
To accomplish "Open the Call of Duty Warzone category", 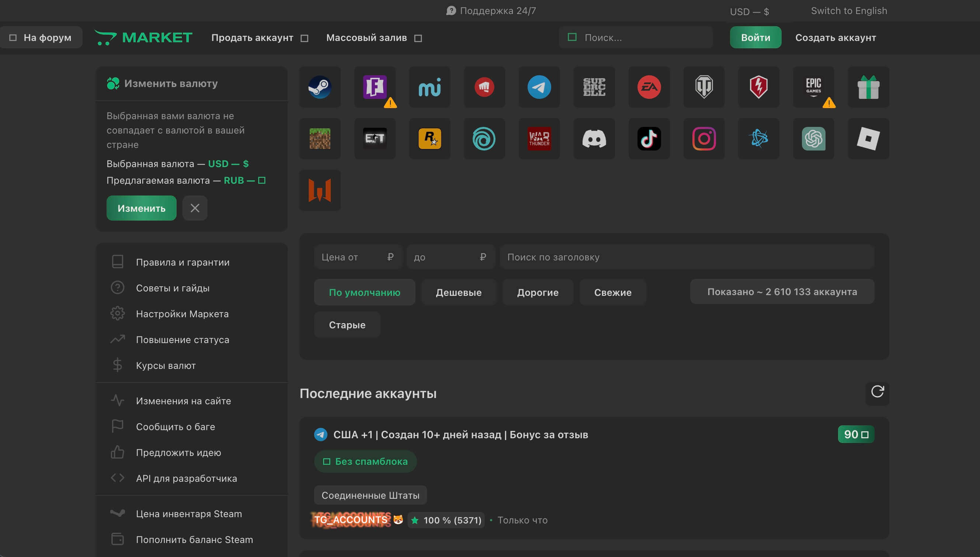I will pyautogui.click(x=320, y=190).
